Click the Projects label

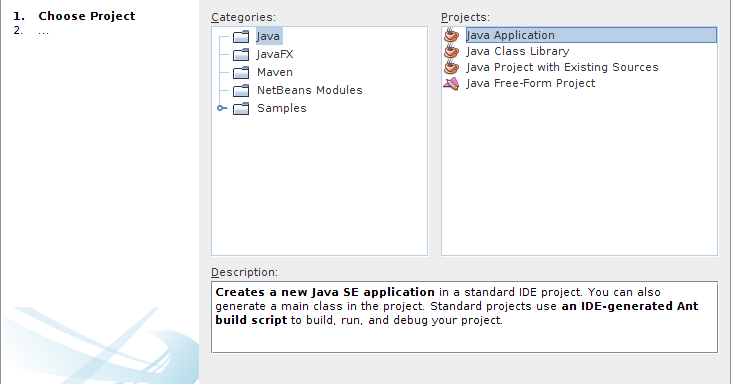coord(465,17)
